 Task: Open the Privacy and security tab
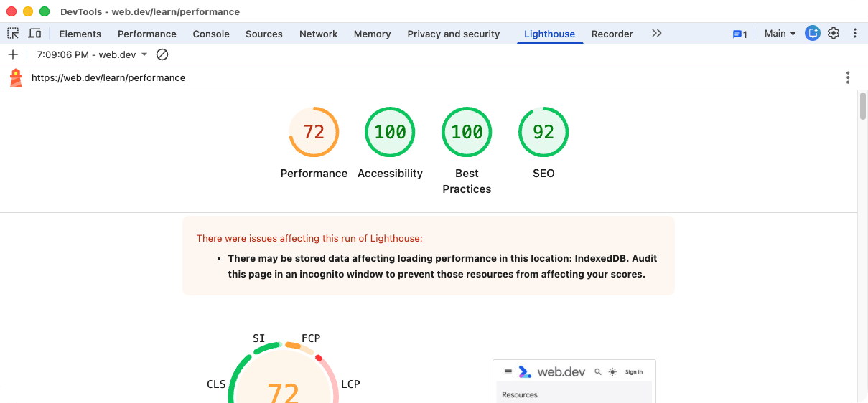click(x=454, y=34)
